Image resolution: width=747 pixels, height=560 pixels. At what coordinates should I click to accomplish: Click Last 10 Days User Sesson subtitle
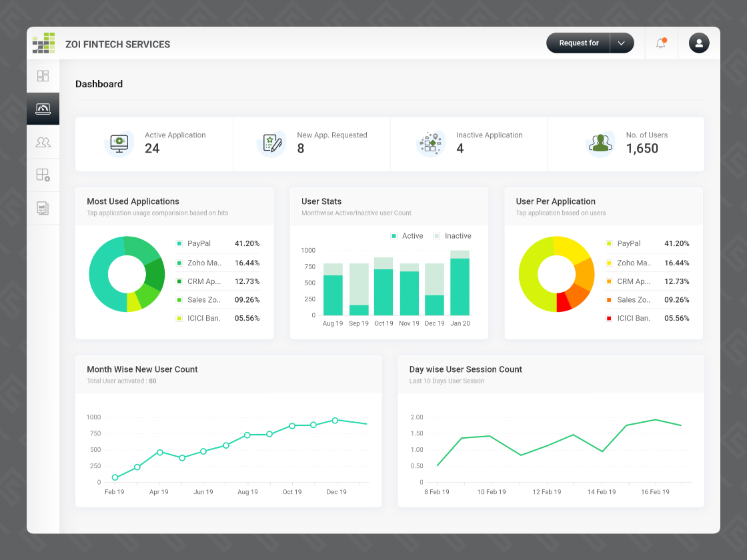[x=446, y=381]
